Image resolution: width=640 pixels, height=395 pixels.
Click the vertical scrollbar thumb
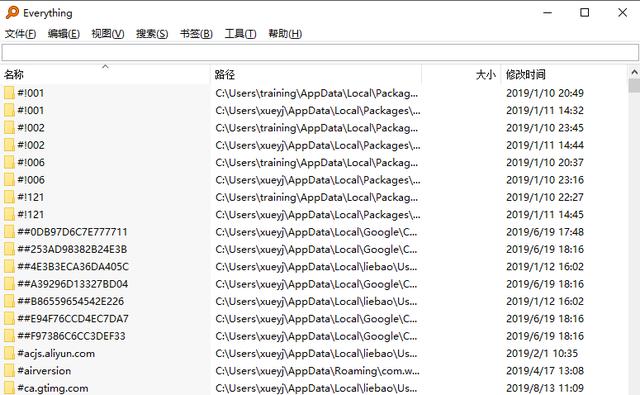634,86
